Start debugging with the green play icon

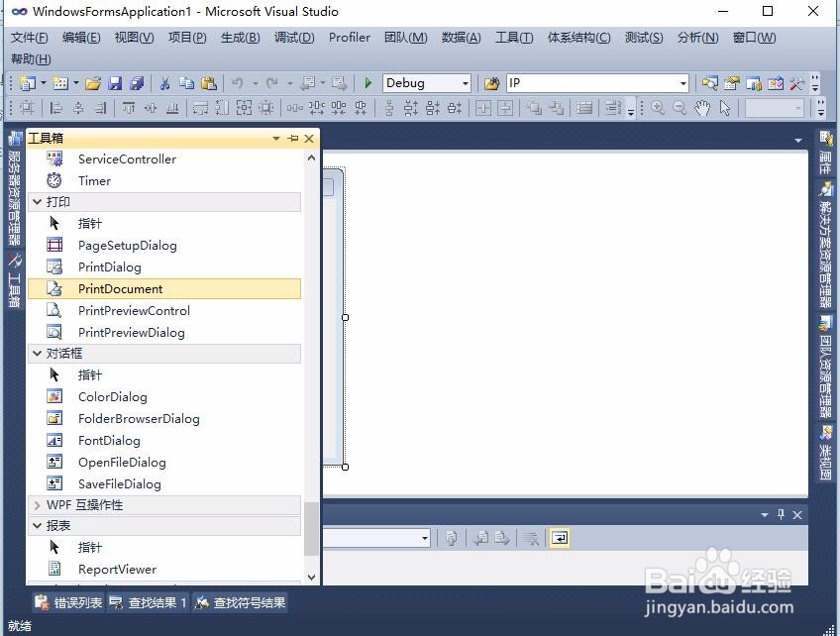point(368,83)
